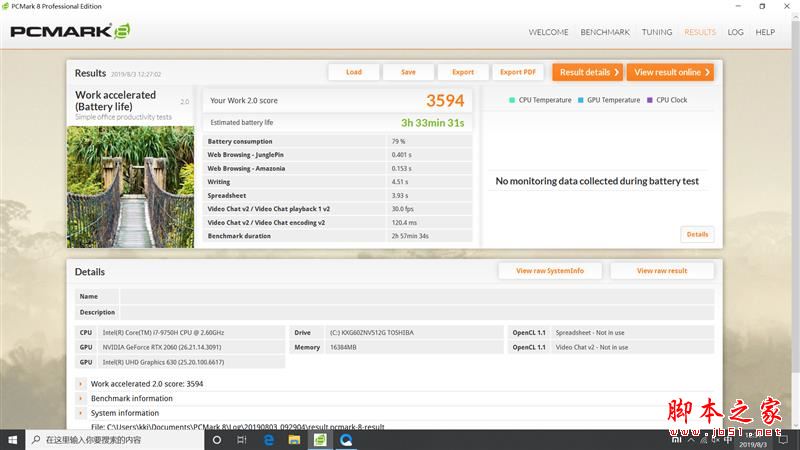Click the Spreadsheet result row
800x450 pixels.
coord(337,195)
